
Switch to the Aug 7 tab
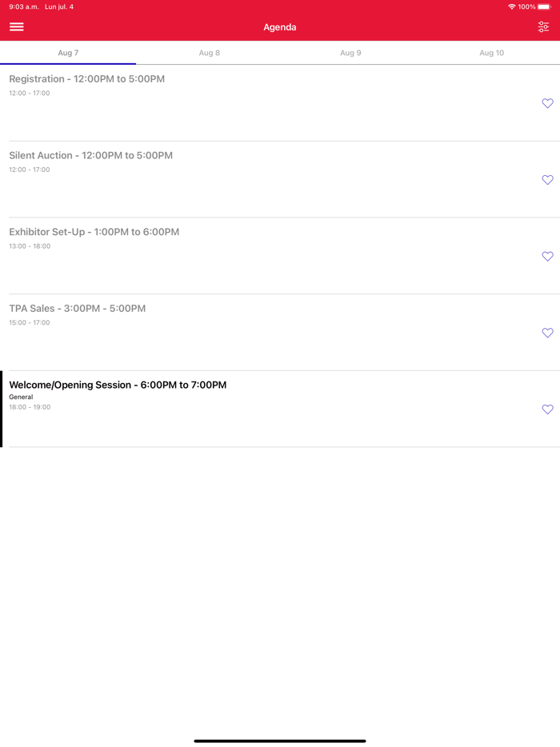pyautogui.click(x=68, y=53)
